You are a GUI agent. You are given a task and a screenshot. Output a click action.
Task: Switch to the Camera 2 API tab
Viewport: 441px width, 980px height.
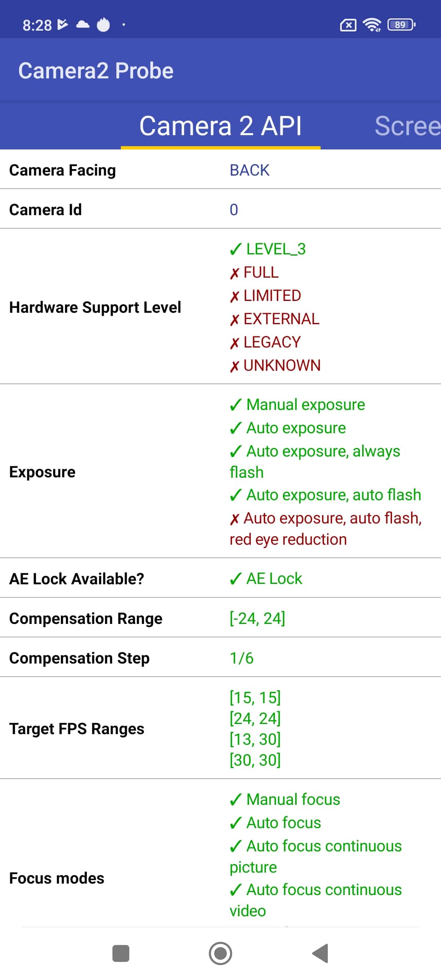(220, 125)
